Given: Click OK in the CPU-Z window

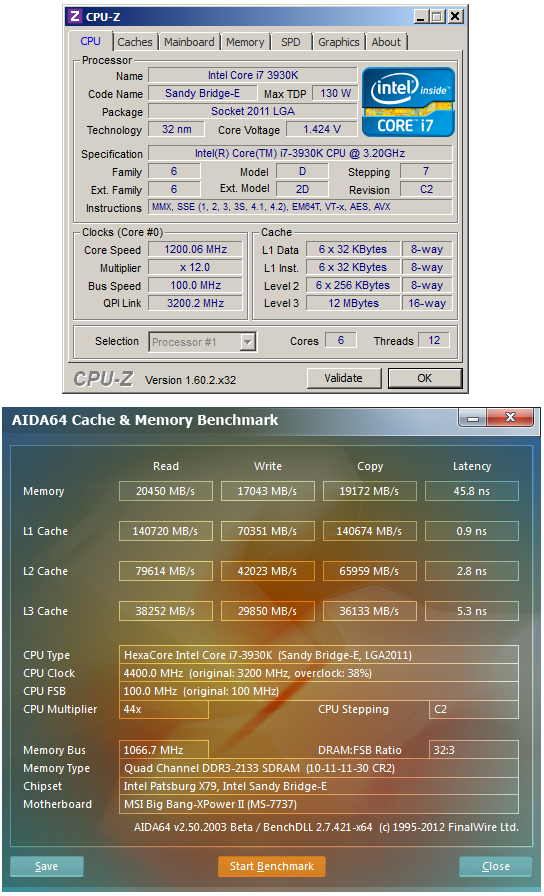Looking at the screenshot, I should click(x=425, y=378).
